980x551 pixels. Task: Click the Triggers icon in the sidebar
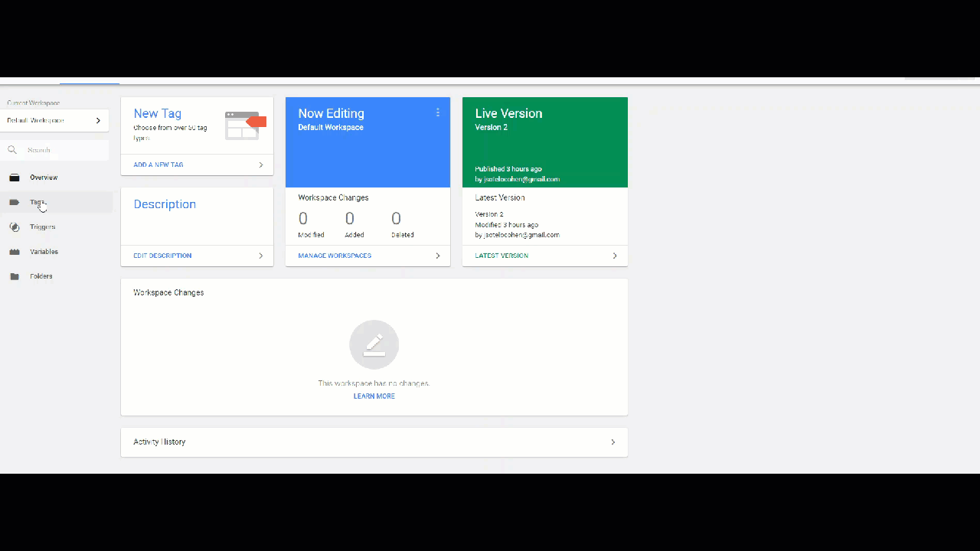15,227
